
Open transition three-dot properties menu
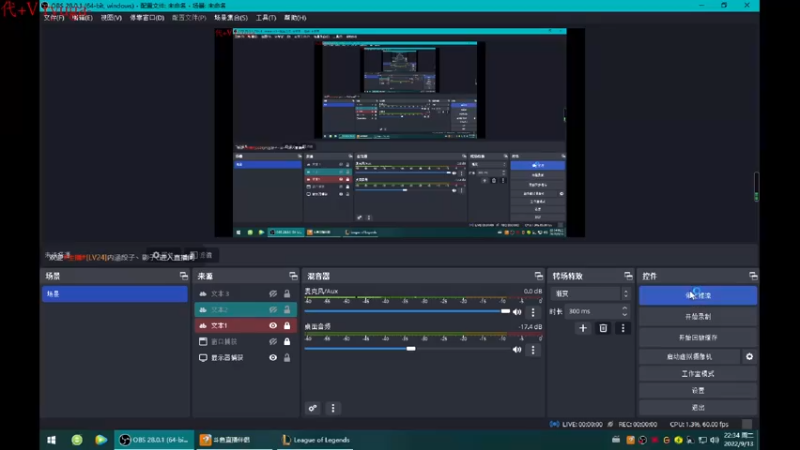tap(623, 328)
